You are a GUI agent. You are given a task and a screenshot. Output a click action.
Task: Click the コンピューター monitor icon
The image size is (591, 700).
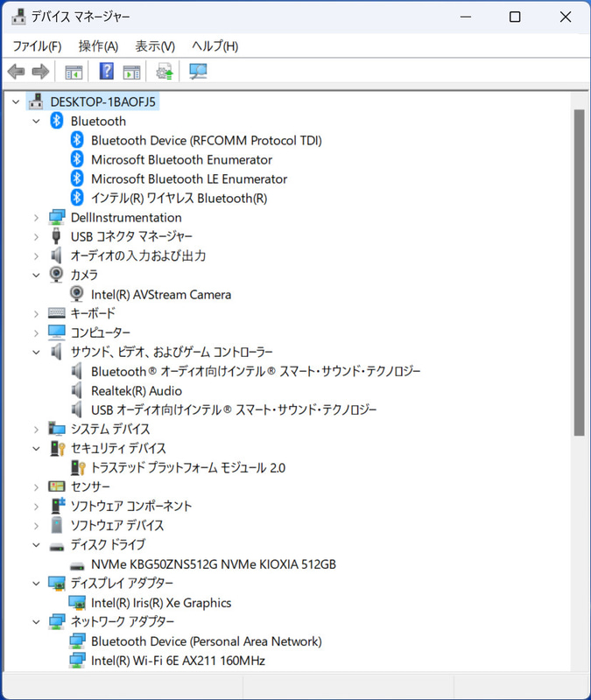click(x=57, y=332)
